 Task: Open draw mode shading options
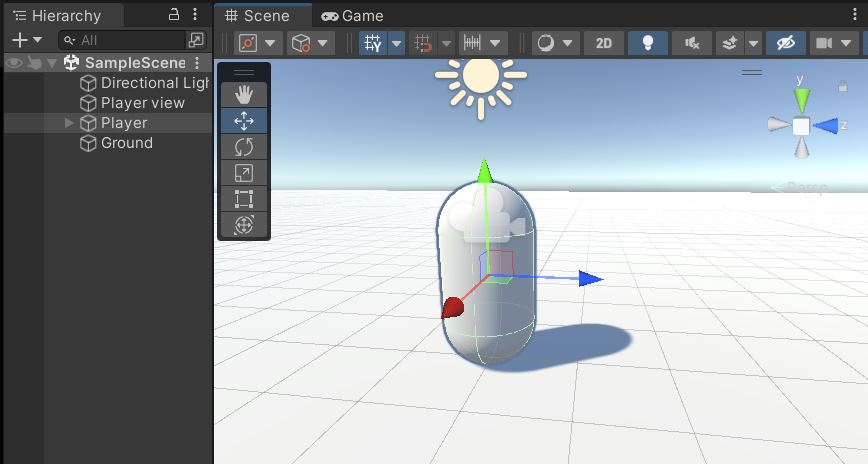(x=546, y=43)
